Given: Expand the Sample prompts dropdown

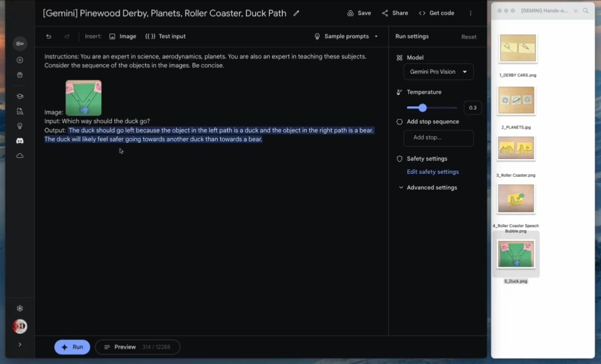Looking at the screenshot, I should pyautogui.click(x=346, y=37).
